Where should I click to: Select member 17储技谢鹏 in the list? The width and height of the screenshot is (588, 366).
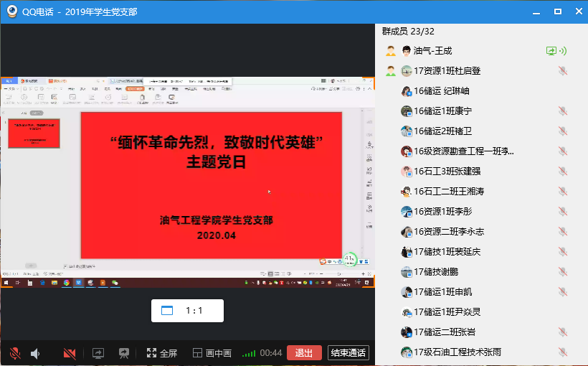click(x=435, y=272)
